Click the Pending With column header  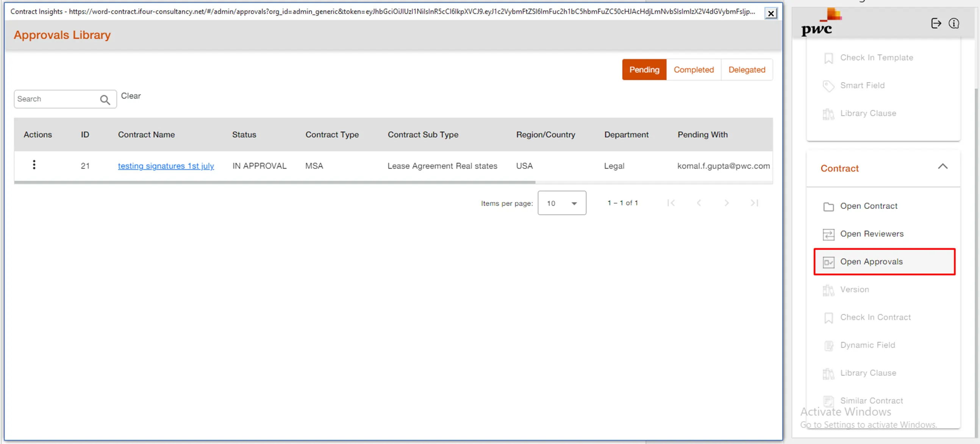coord(702,135)
